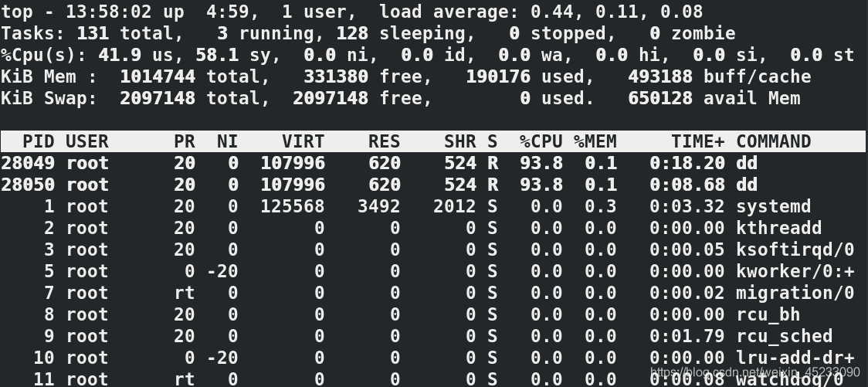This screenshot has width=868, height=387.
Task: Click the 0:01.79 rcu_sched time value
Action: (687, 336)
